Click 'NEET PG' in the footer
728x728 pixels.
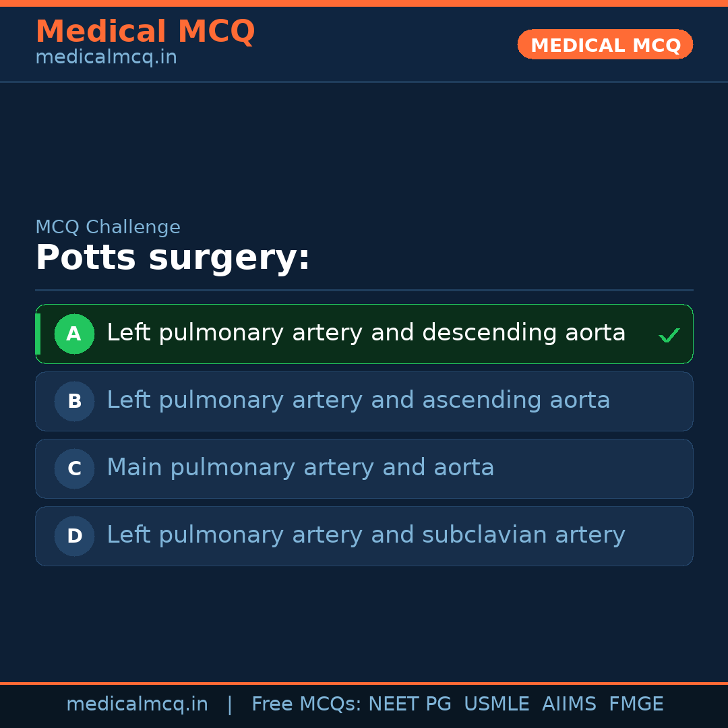pyautogui.click(x=410, y=704)
